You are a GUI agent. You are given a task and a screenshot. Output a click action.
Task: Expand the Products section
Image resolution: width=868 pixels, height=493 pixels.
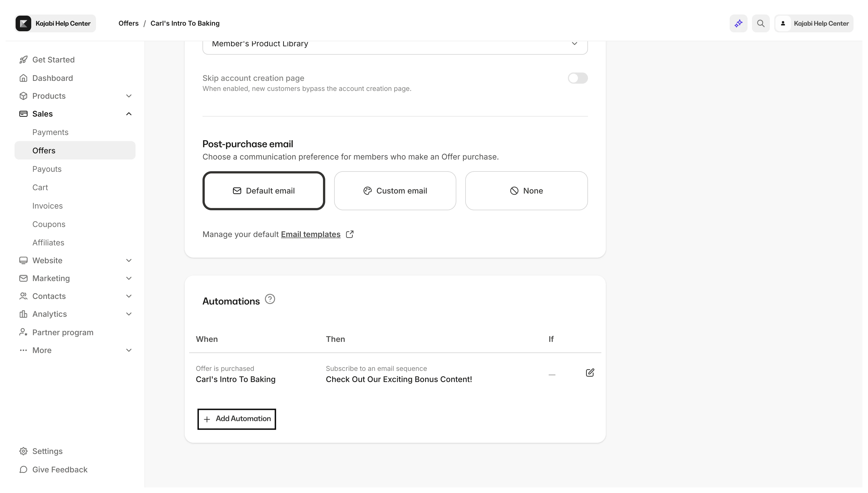point(129,96)
